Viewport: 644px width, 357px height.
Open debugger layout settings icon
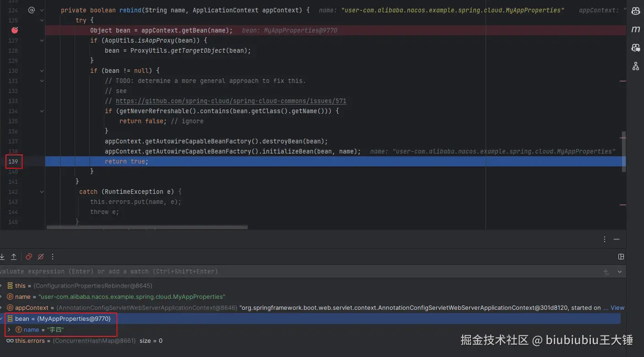pos(621,257)
